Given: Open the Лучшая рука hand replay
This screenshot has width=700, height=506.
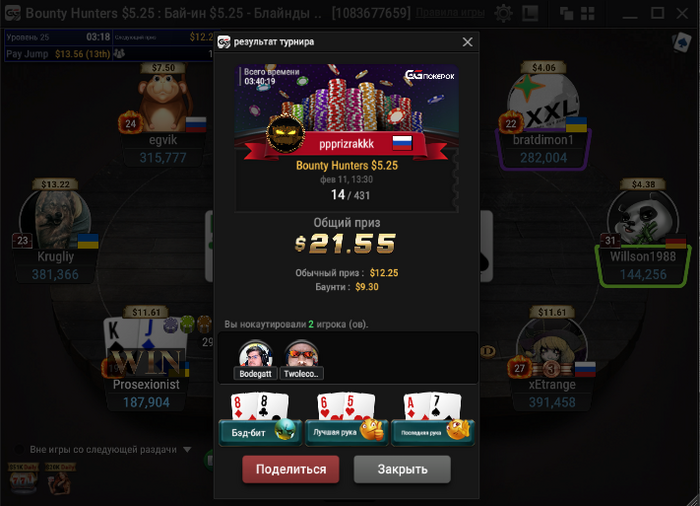Looking at the screenshot, I should click(x=346, y=419).
